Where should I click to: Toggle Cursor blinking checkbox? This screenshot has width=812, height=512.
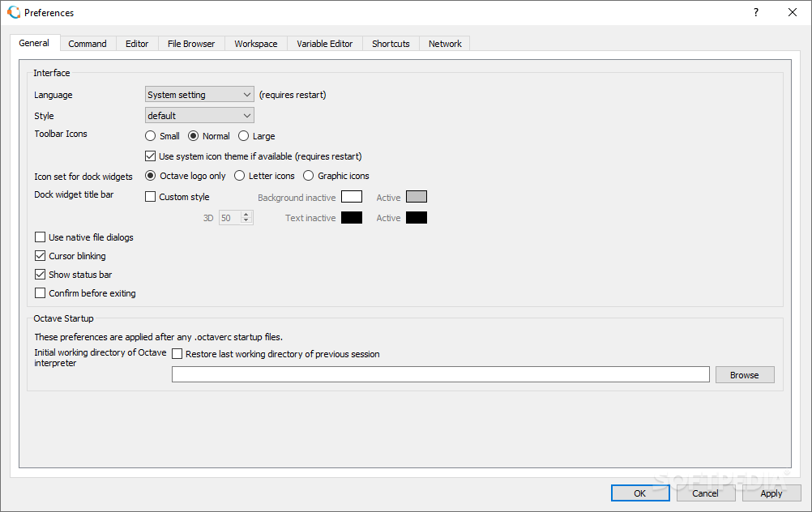tap(40, 256)
